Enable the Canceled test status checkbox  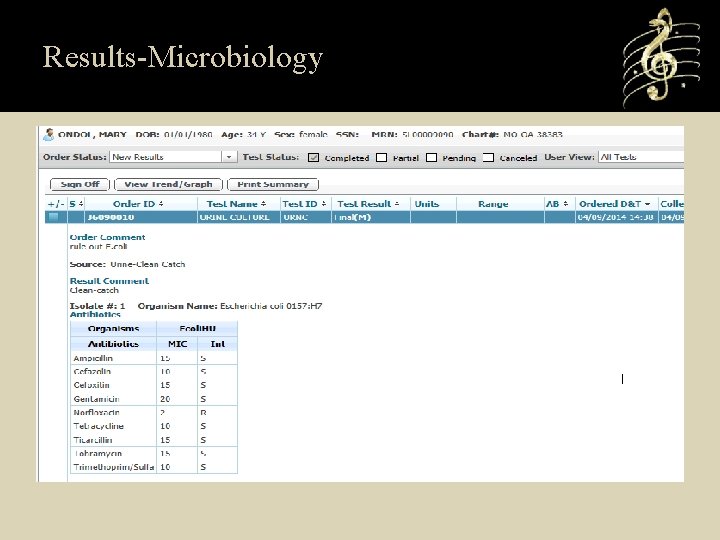[x=489, y=158]
